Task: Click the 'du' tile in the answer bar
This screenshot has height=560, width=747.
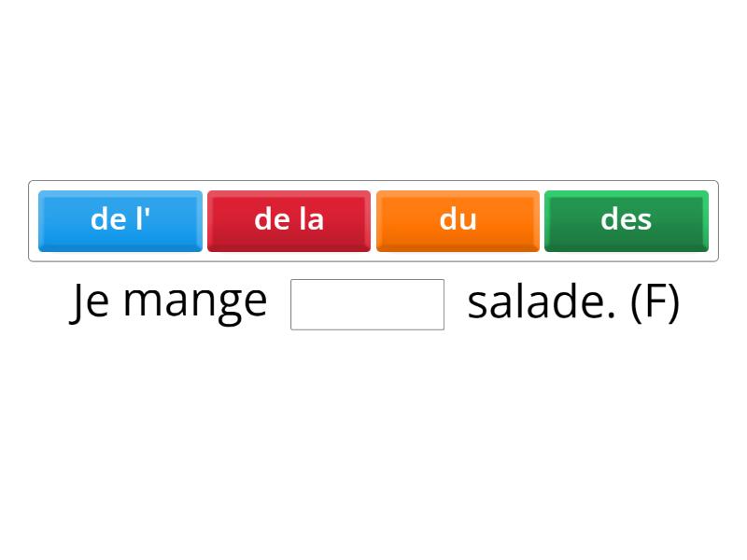Action: pos(458,220)
